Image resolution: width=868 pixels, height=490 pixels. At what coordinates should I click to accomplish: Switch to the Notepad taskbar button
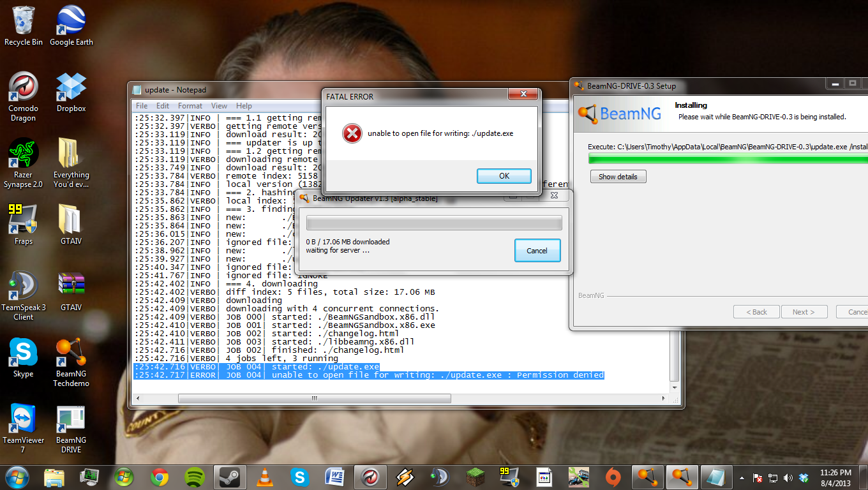click(x=717, y=477)
